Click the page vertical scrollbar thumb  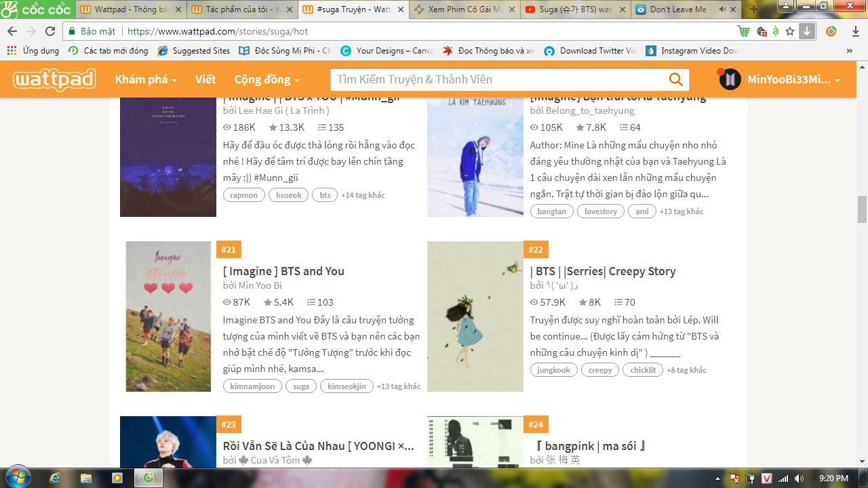(862, 209)
